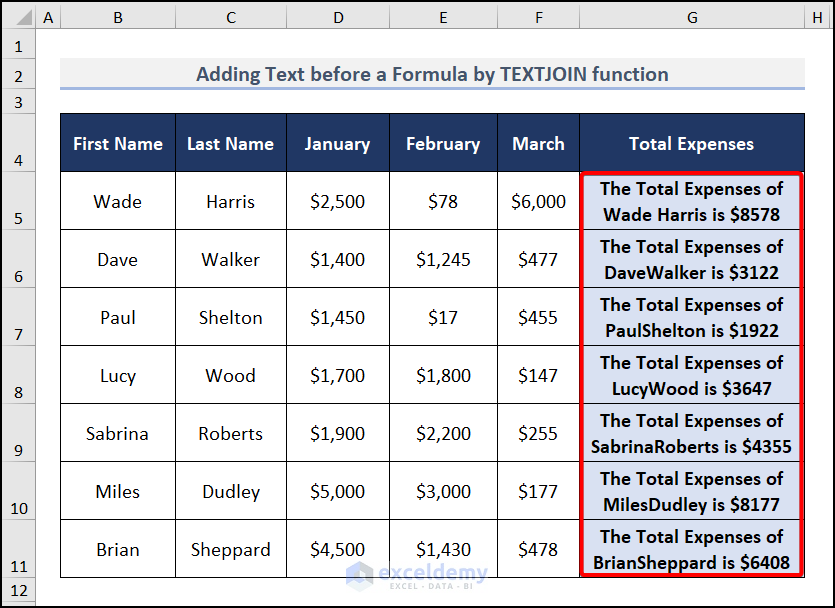Click Miles Dudley's March value $177
Screen dimensions: 835x608
538,492
